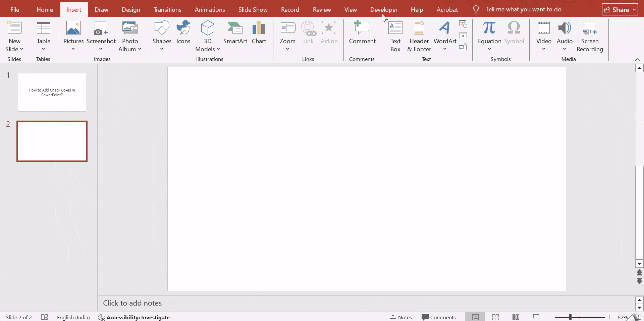Click the zoom slider handle

pyautogui.click(x=570, y=317)
